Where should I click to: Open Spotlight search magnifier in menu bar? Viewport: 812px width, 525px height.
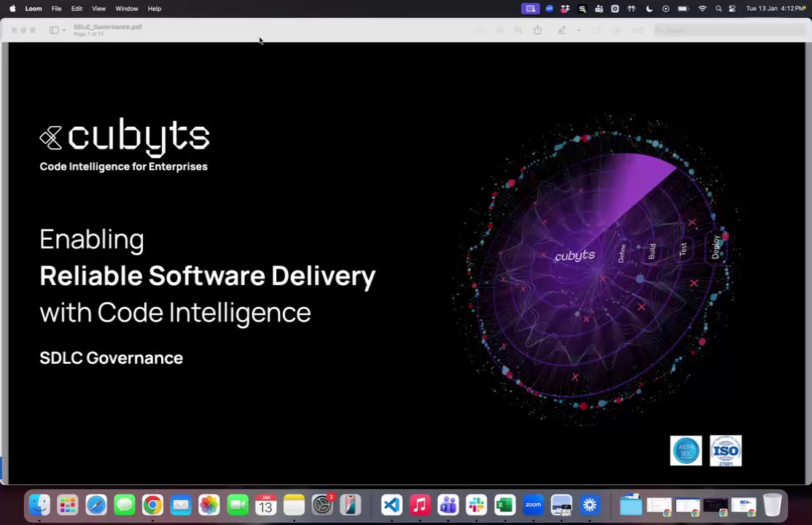click(718, 8)
